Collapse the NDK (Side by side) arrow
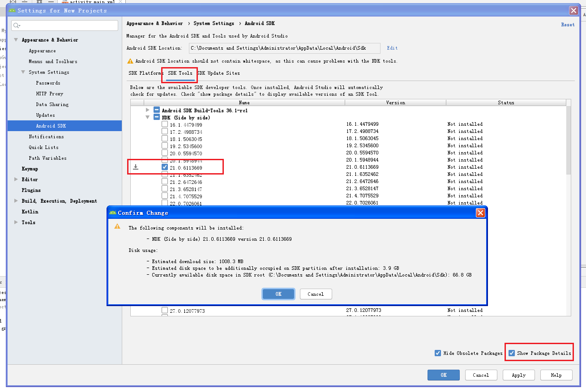Screen dimensions: 586x392 click(148, 117)
